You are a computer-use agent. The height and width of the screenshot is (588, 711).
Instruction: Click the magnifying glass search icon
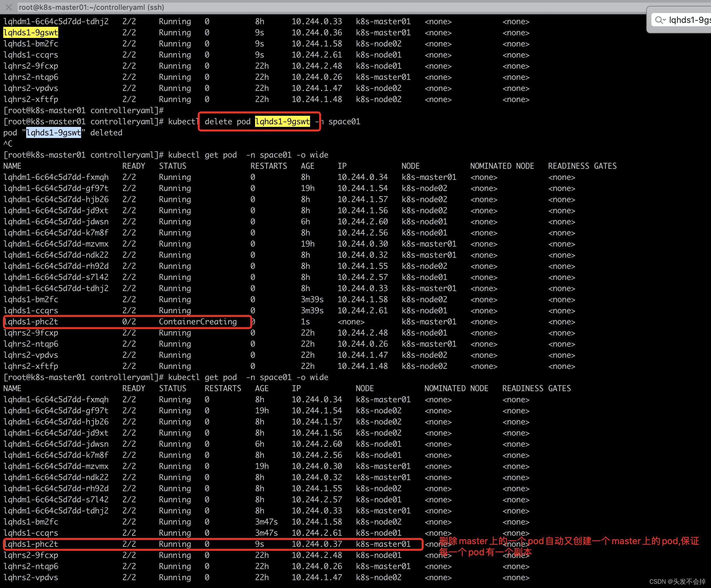click(659, 20)
